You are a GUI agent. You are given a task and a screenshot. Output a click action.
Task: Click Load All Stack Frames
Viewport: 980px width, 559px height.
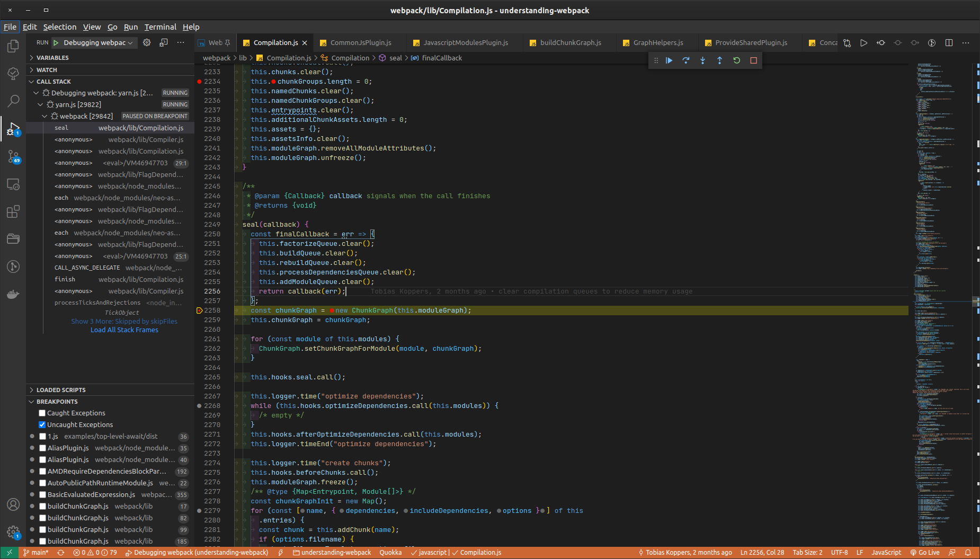pyautogui.click(x=124, y=330)
